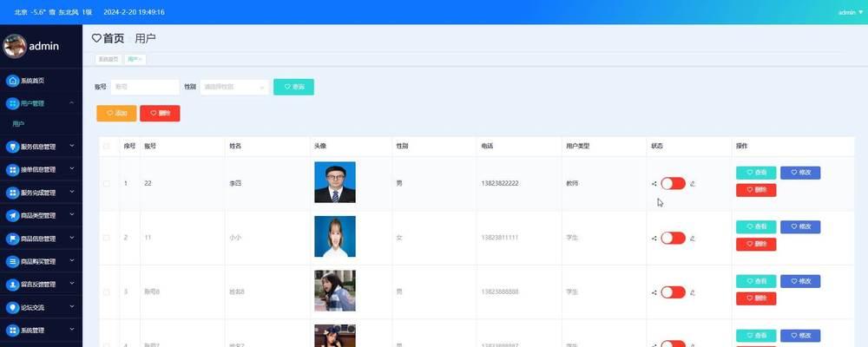Click share icon in 小小's status cell

(x=654, y=238)
